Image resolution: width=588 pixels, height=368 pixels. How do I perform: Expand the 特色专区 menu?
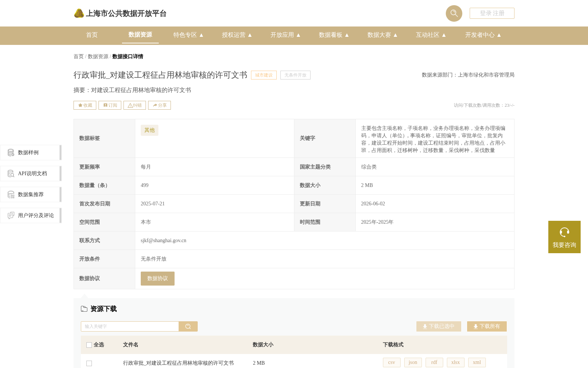pos(189,35)
